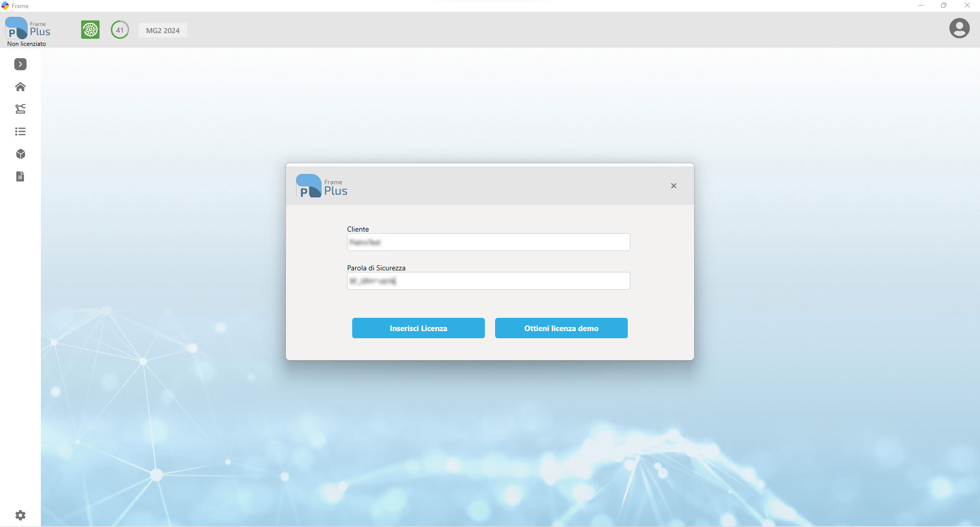Click the green circular module icon

tap(90, 30)
